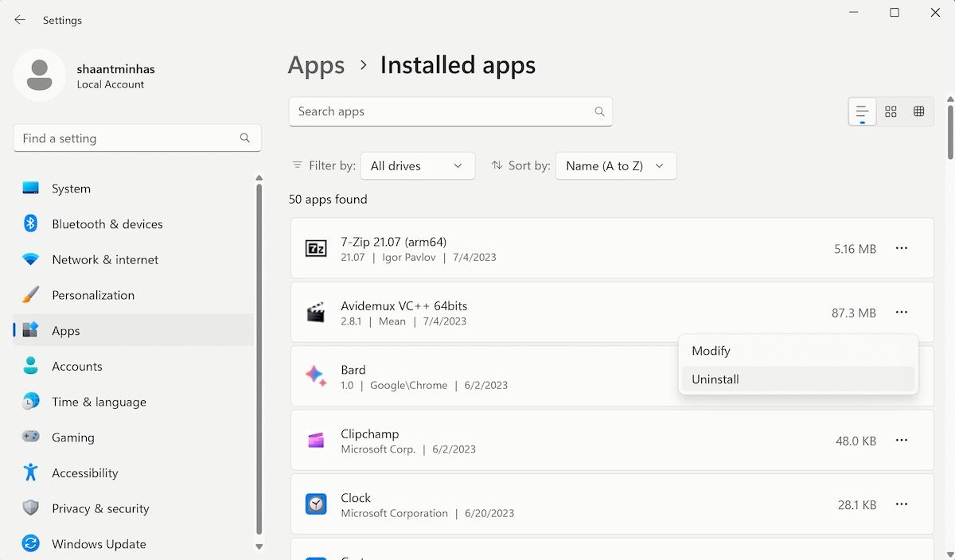Enable the detailed list view
The height and width of the screenshot is (560, 955).
tap(862, 111)
